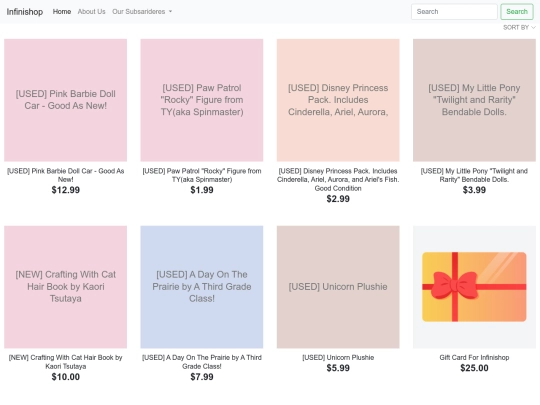Click the Unicorn Plushie title link

[338, 357]
